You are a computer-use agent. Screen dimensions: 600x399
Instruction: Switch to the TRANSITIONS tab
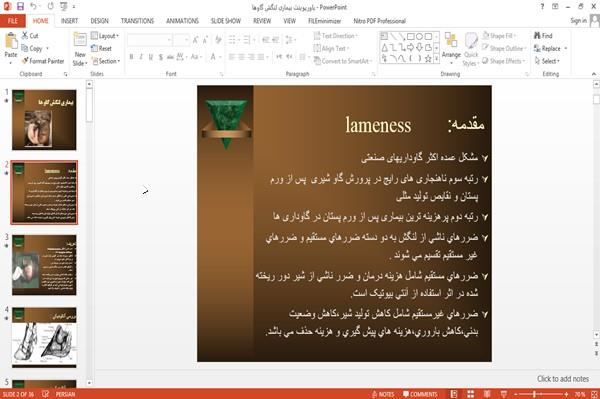click(137, 21)
